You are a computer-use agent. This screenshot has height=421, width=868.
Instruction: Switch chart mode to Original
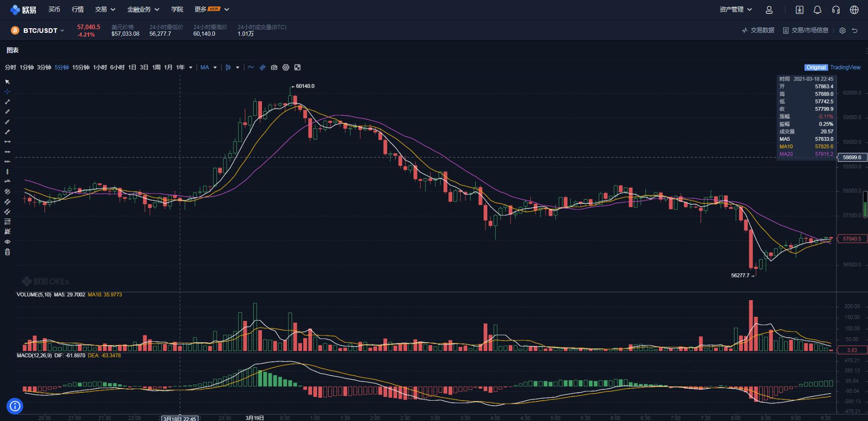tap(816, 68)
